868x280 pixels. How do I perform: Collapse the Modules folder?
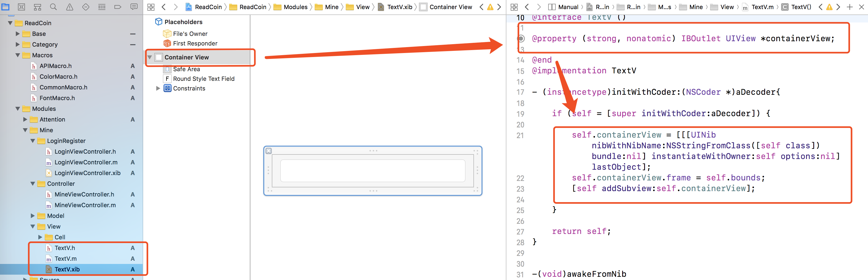click(x=17, y=109)
